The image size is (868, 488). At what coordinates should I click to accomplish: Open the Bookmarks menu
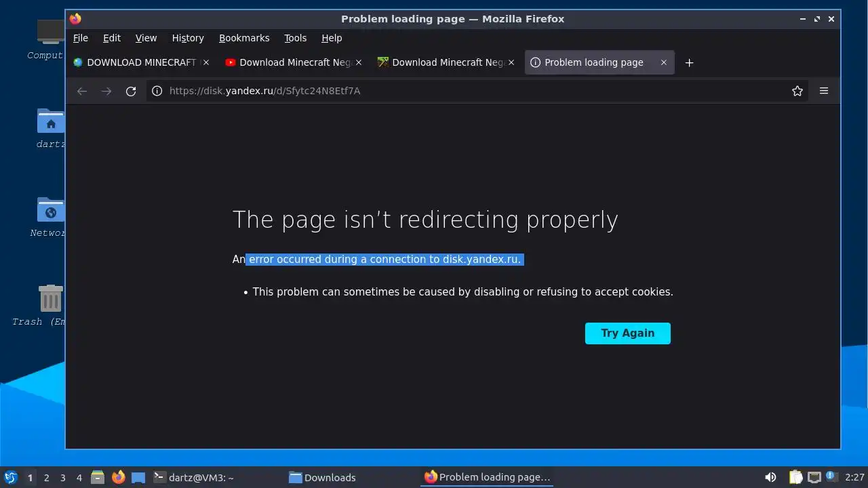pos(244,38)
